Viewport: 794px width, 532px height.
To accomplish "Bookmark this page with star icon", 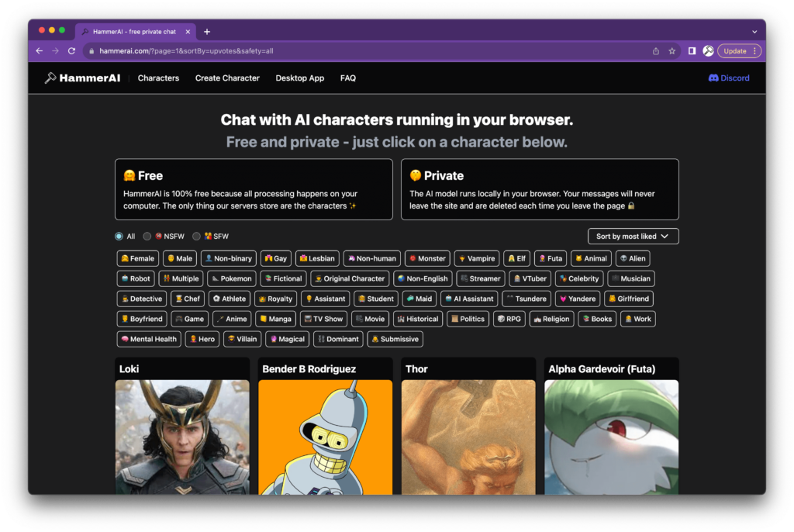I will [x=672, y=51].
